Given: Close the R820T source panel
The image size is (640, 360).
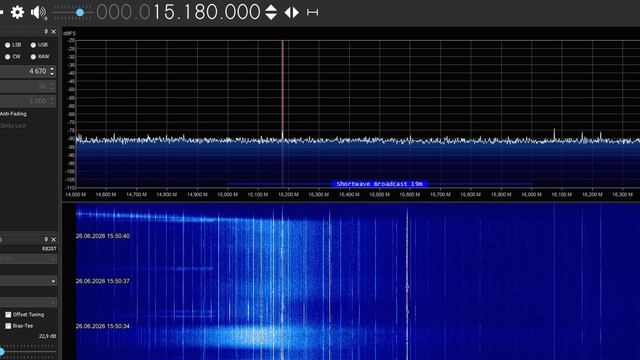Looking at the screenshot, I should tap(53, 240).
